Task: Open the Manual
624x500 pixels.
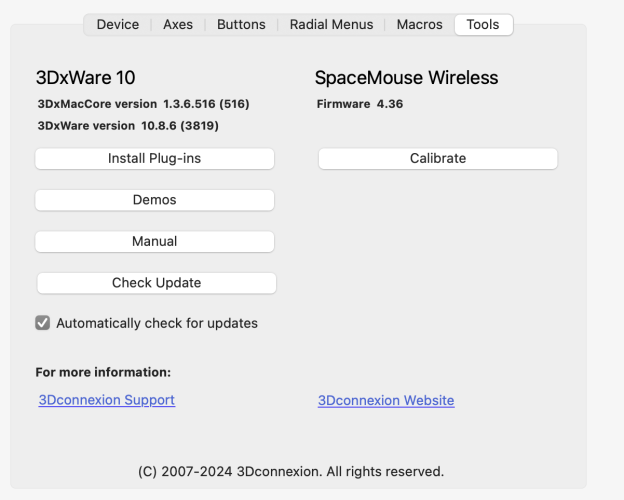Action: [154, 241]
